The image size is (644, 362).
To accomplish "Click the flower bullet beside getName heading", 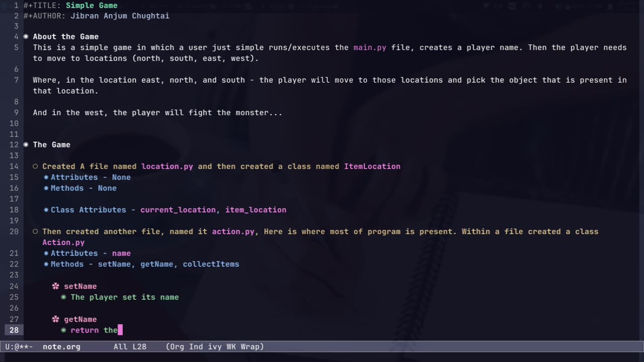I will coord(56,319).
